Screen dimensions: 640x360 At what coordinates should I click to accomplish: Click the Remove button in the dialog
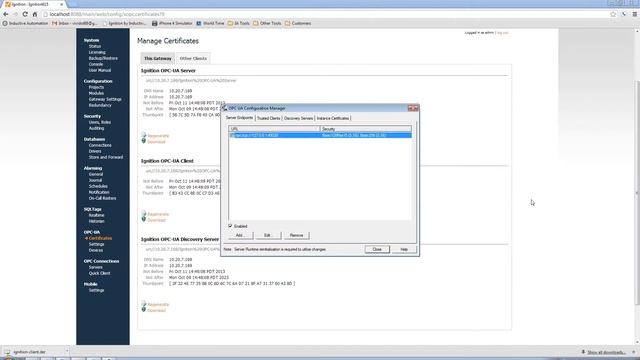[x=296, y=236]
